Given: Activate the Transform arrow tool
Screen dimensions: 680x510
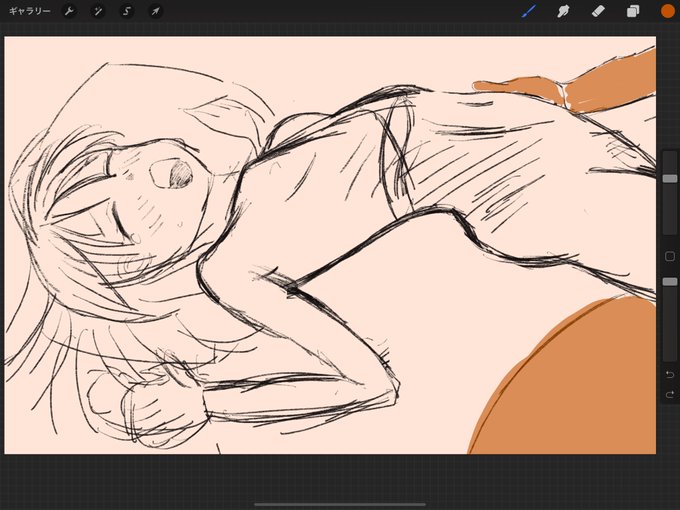Looking at the screenshot, I should pyautogui.click(x=155, y=11).
